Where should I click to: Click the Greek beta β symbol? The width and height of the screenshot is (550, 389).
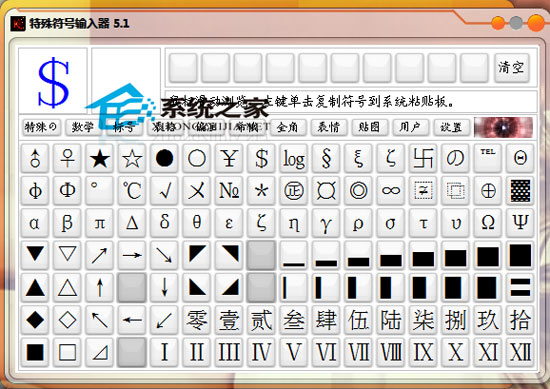coord(67,223)
